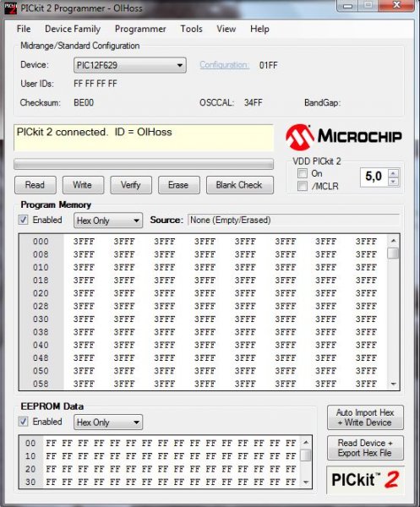This screenshot has width=420, height=507.
Task: Click Configuration value 01FF
Action: (269, 65)
